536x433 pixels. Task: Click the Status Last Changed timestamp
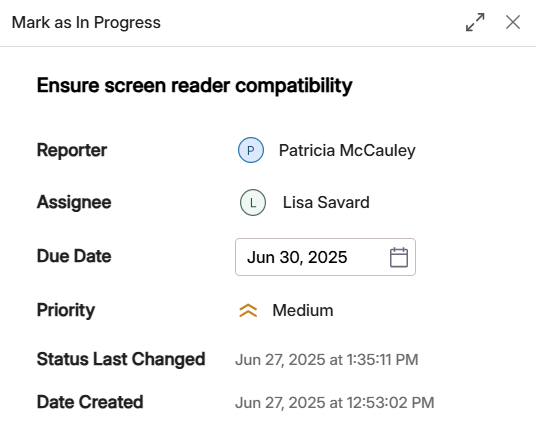coord(326,360)
